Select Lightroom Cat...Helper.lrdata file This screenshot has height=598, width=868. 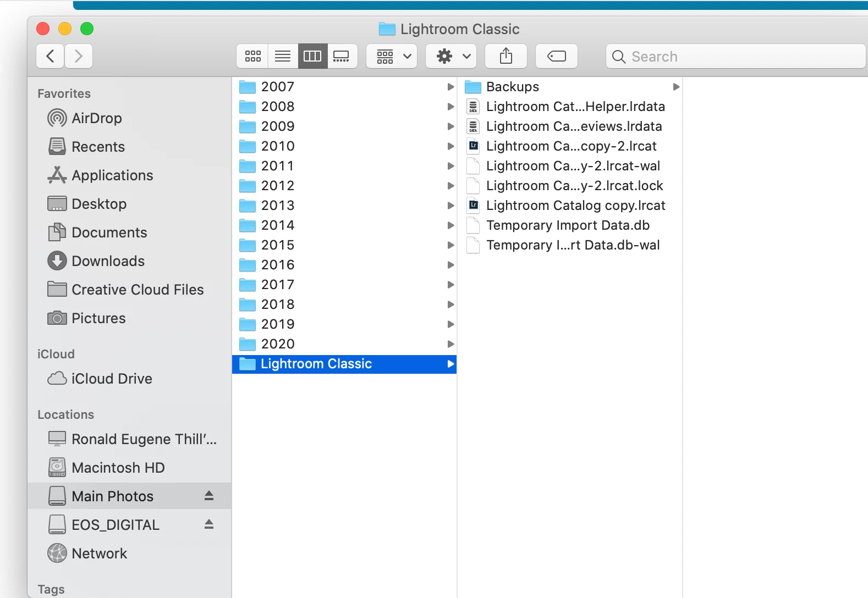click(570, 107)
